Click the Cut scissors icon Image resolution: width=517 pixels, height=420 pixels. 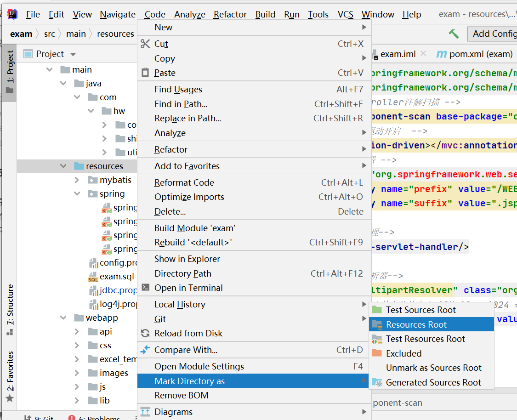click(145, 44)
